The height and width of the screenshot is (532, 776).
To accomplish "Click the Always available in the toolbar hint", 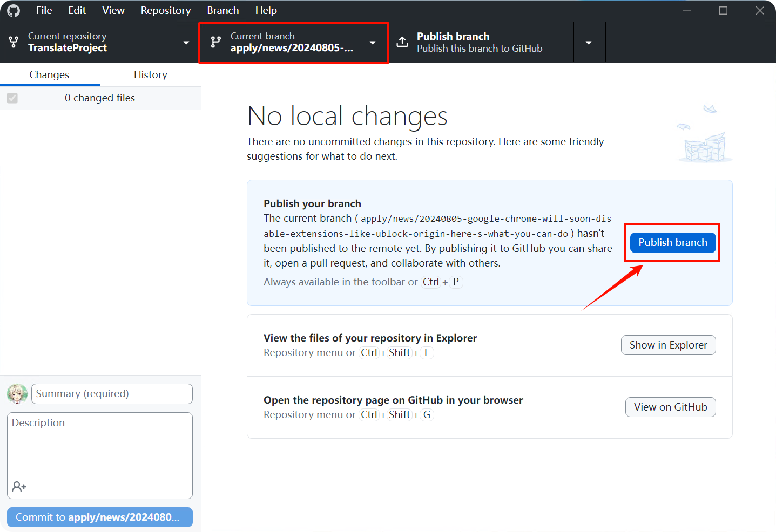I will point(363,282).
